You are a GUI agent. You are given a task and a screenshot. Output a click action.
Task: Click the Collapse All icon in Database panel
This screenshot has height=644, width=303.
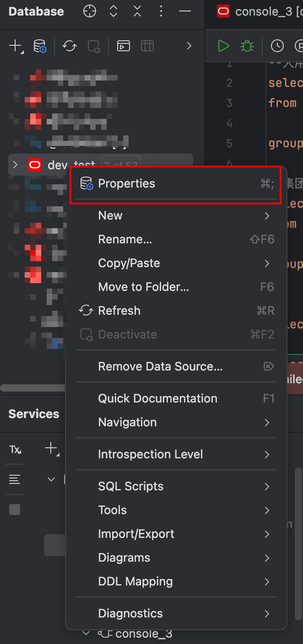(x=137, y=11)
